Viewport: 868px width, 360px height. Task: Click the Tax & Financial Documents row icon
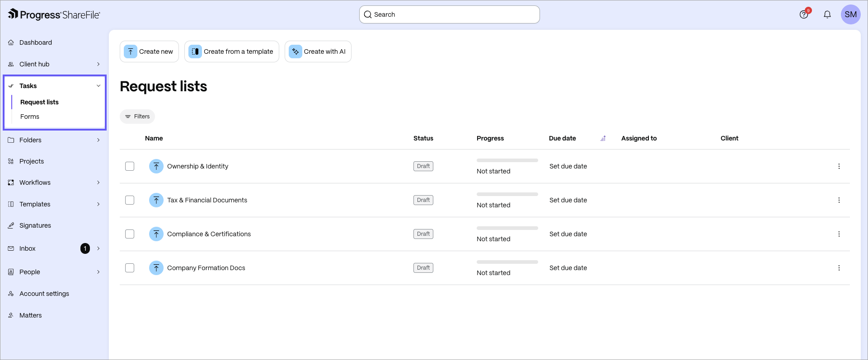click(156, 200)
